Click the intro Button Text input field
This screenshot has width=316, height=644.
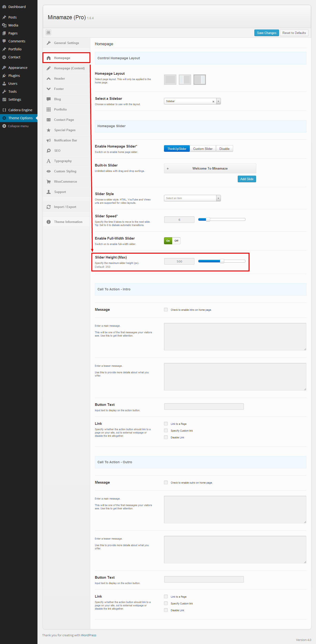coord(204,407)
